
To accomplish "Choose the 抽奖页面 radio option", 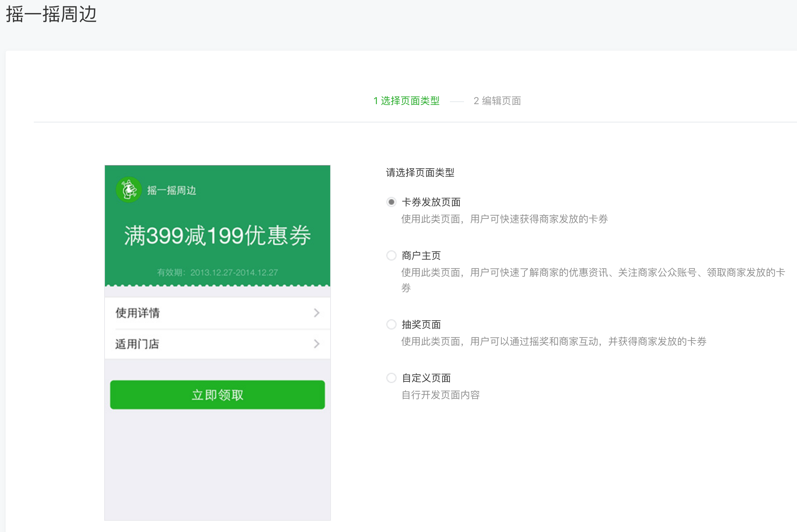I will point(391,324).
